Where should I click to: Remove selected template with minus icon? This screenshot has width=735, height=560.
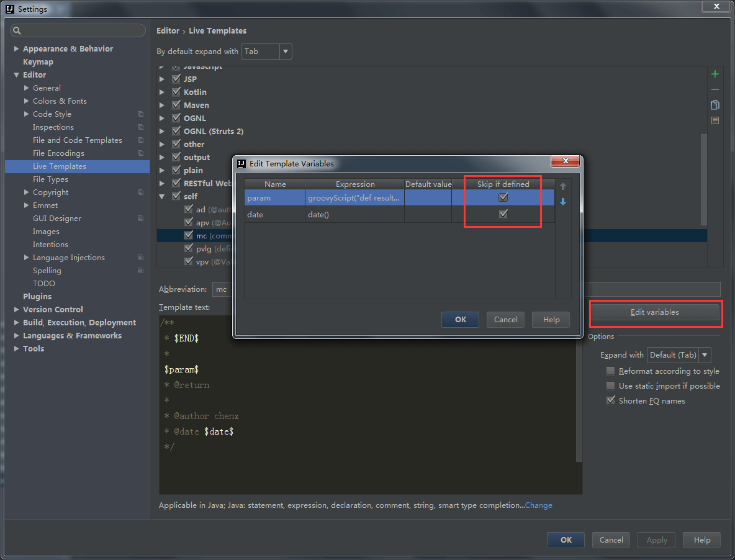pyautogui.click(x=715, y=89)
